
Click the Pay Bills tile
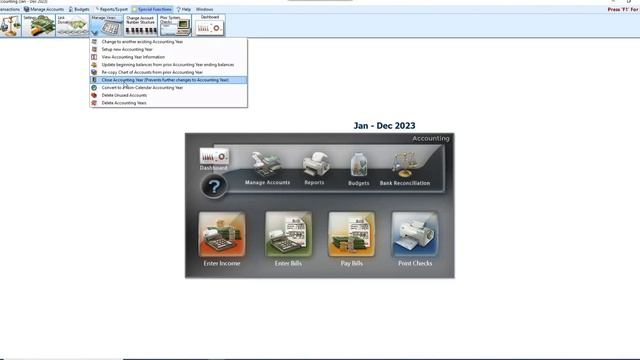click(x=351, y=239)
